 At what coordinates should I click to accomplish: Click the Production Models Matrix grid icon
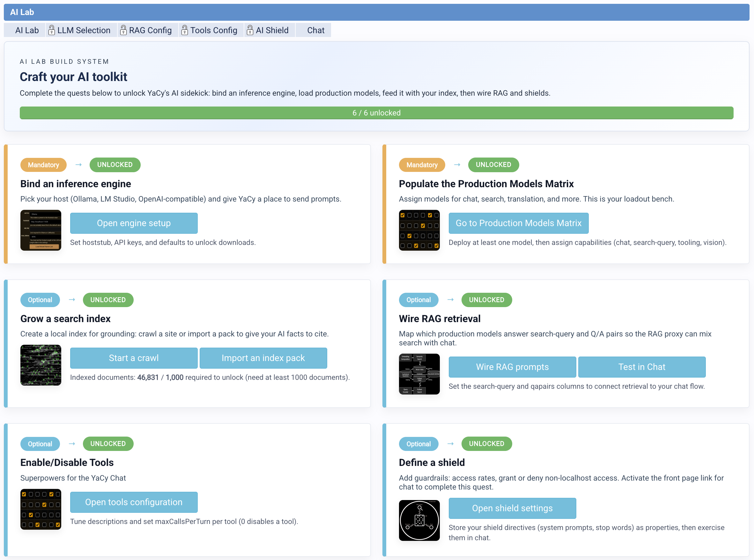point(419,230)
